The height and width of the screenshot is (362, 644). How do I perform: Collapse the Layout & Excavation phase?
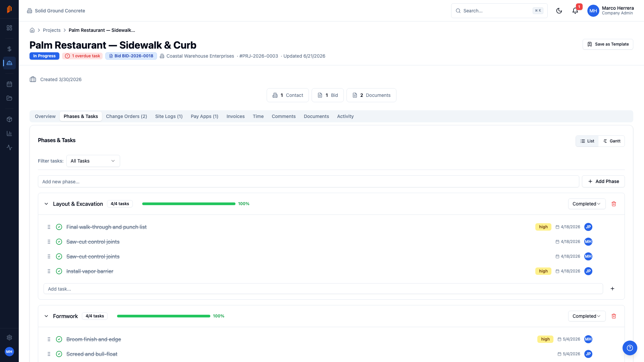(x=46, y=204)
